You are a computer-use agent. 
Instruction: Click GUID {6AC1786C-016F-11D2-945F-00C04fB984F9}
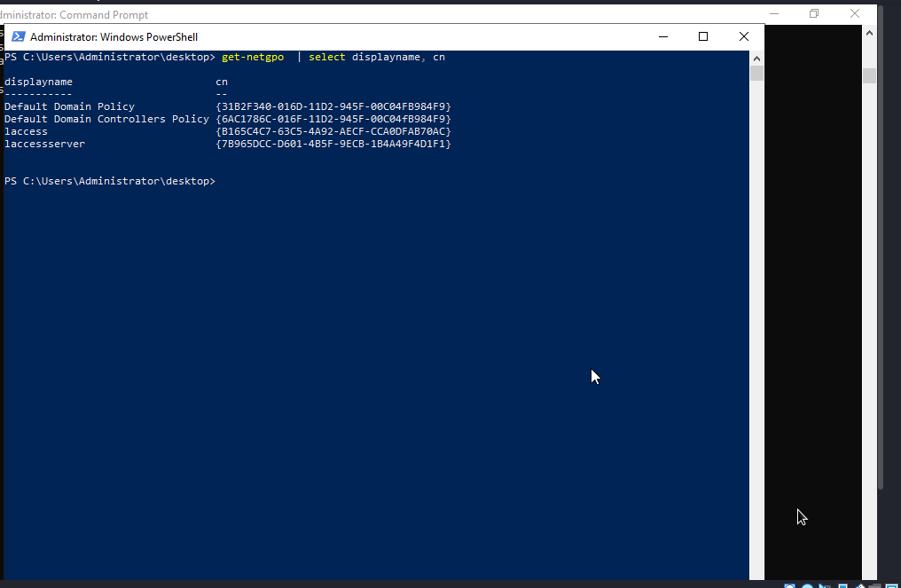333,119
